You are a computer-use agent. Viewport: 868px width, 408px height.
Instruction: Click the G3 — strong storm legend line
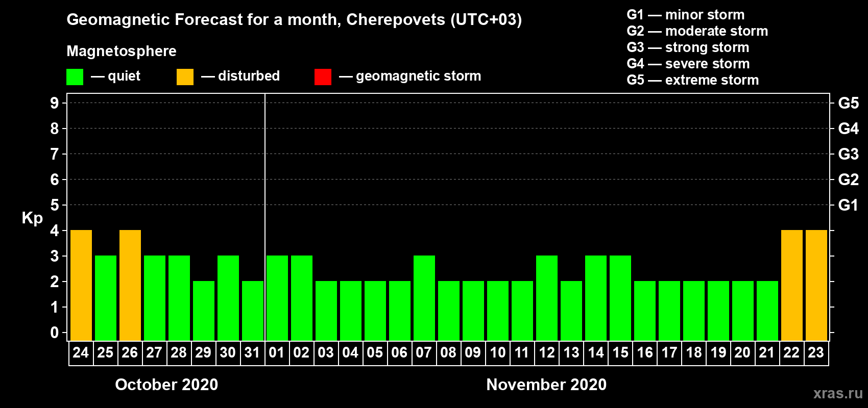pyautogui.click(x=688, y=47)
